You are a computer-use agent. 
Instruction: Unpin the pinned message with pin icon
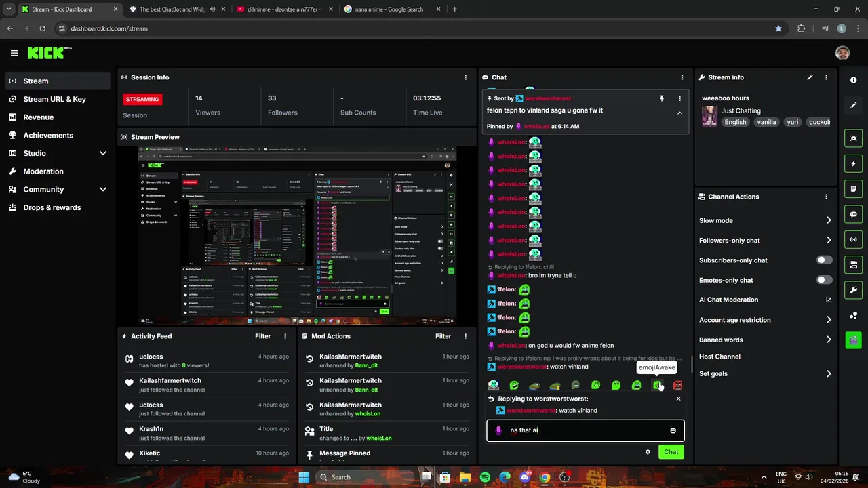(x=662, y=98)
